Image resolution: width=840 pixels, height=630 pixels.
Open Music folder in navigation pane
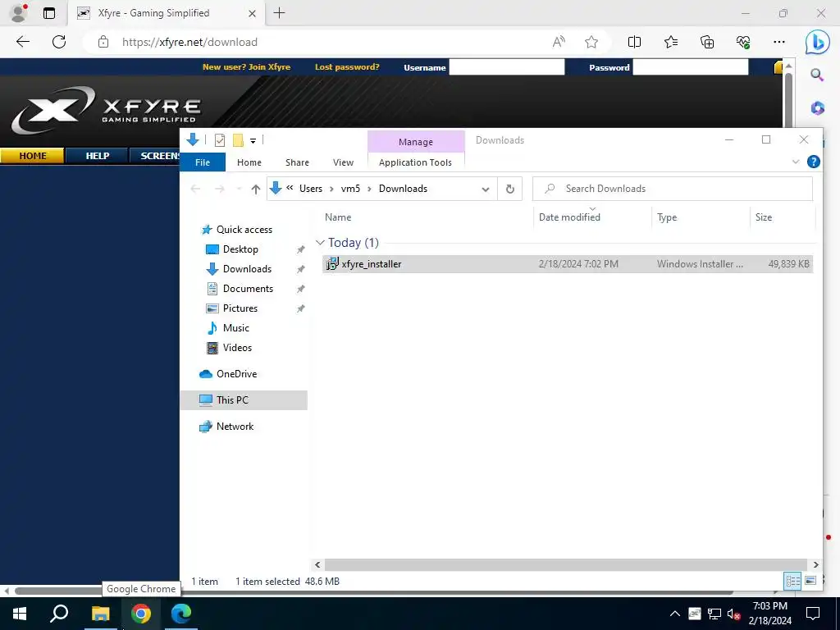pyautogui.click(x=235, y=328)
